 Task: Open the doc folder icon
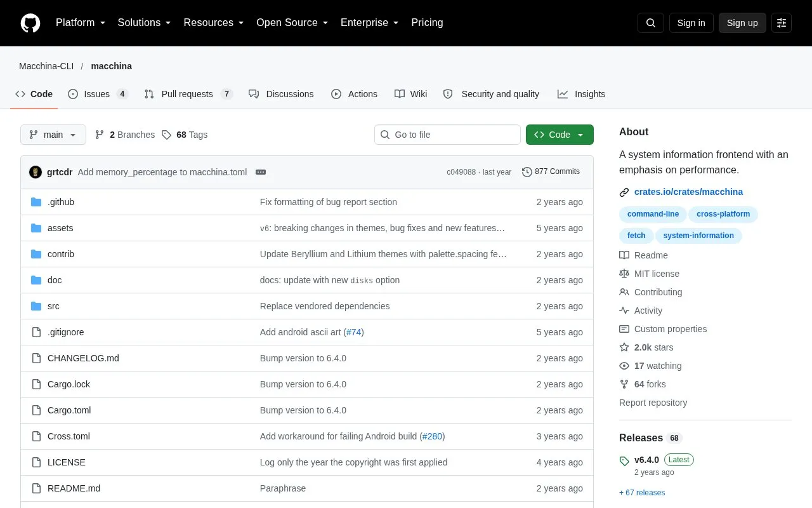pyautogui.click(x=36, y=280)
